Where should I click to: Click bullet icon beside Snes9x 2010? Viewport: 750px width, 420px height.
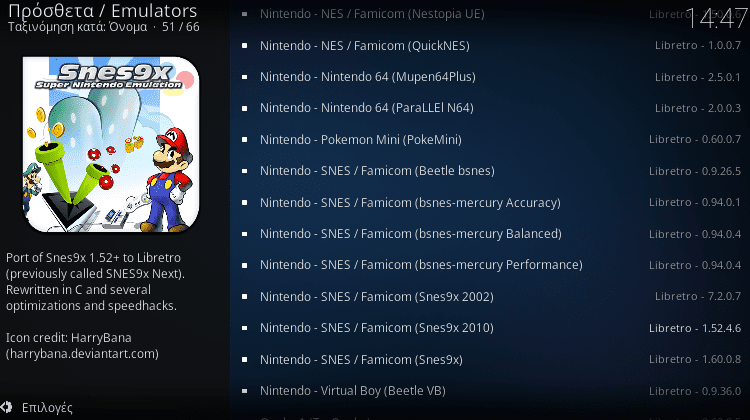pos(244,328)
